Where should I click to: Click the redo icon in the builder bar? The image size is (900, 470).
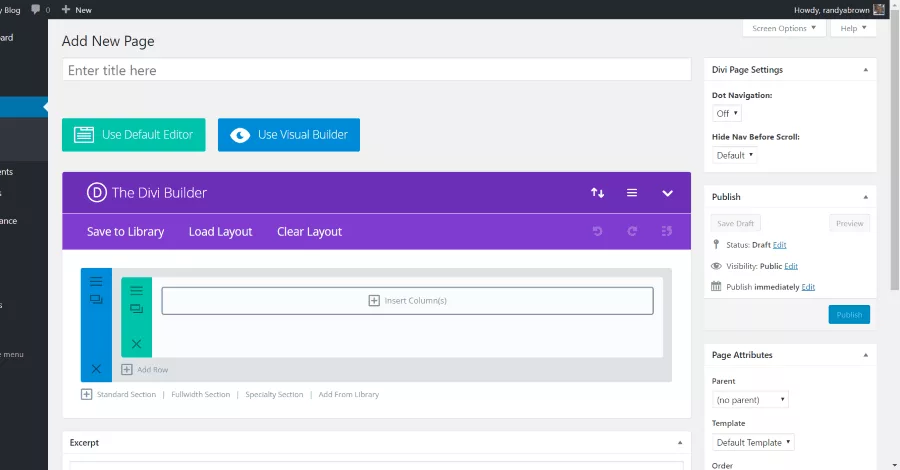[632, 231]
